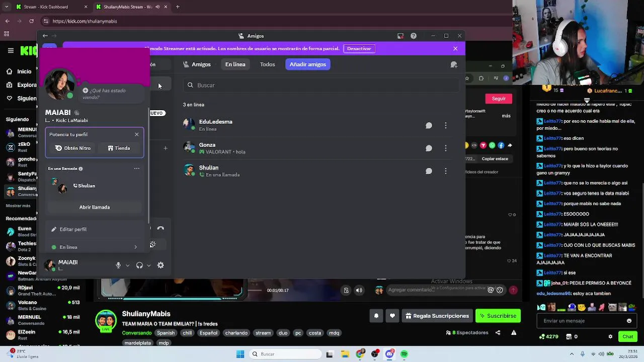Open new group DM icon in Discord
Image resolution: width=644 pixels, height=362 pixels.
(x=454, y=64)
